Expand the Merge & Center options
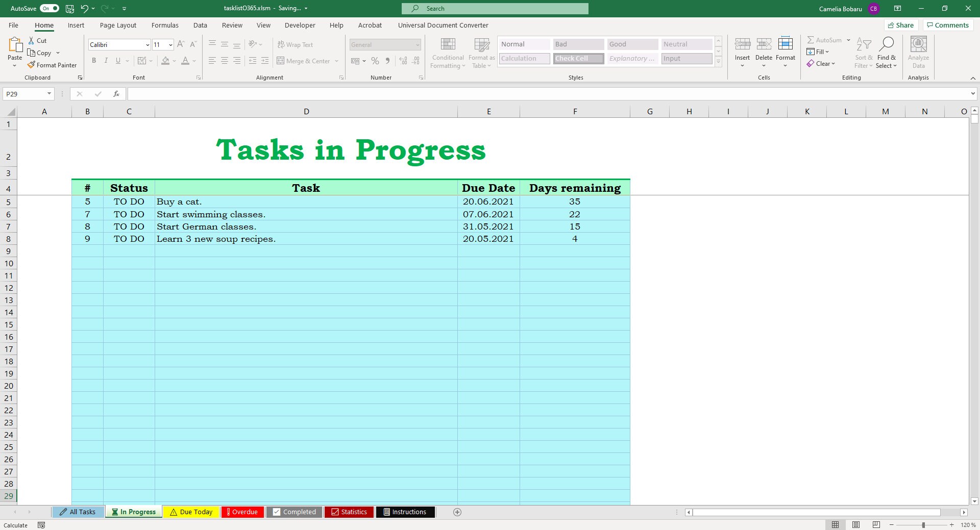The height and width of the screenshot is (530, 980). (x=336, y=61)
